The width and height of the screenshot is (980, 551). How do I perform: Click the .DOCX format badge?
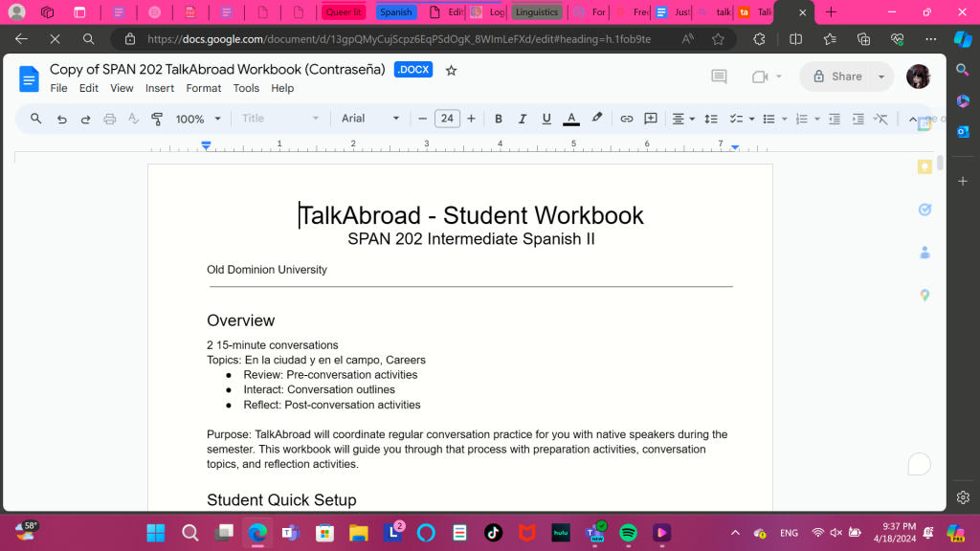[x=413, y=69]
